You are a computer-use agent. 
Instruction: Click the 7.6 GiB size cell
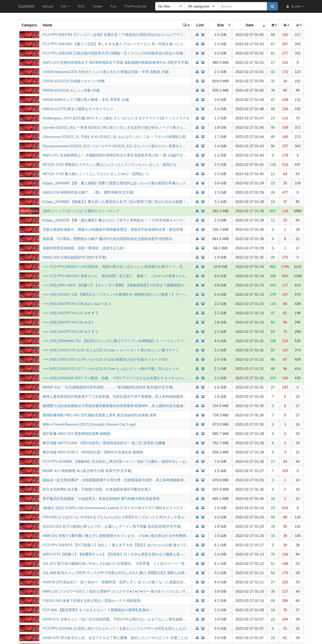tap(220, 461)
